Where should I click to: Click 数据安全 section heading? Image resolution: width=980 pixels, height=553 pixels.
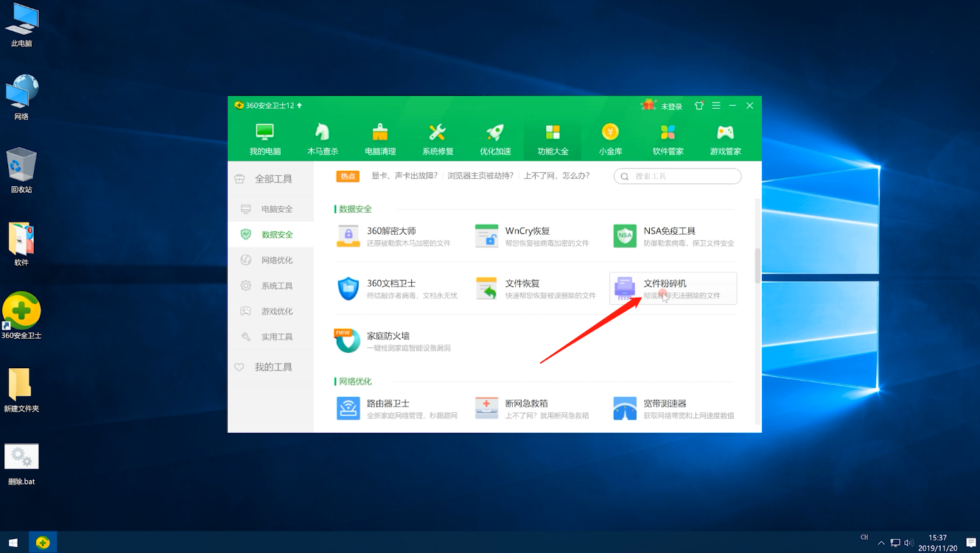pyautogui.click(x=355, y=209)
